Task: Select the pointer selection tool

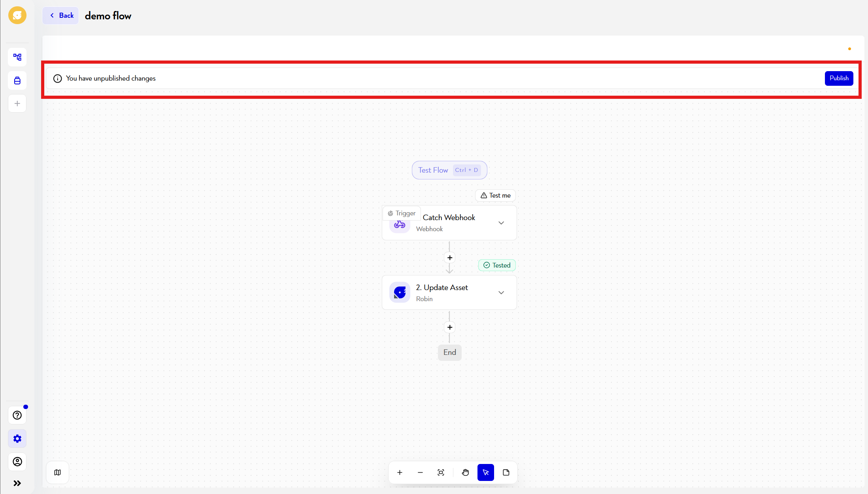Action: pos(486,473)
